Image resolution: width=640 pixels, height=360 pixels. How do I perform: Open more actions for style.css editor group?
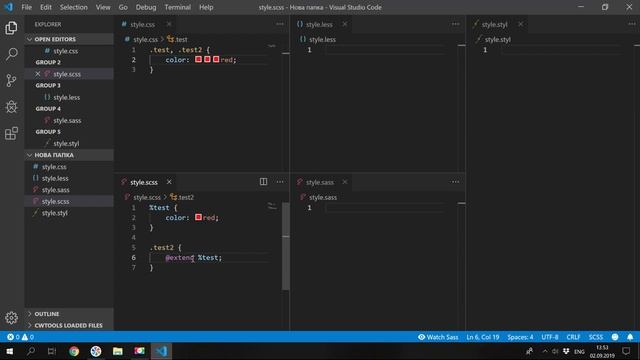click(280, 24)
